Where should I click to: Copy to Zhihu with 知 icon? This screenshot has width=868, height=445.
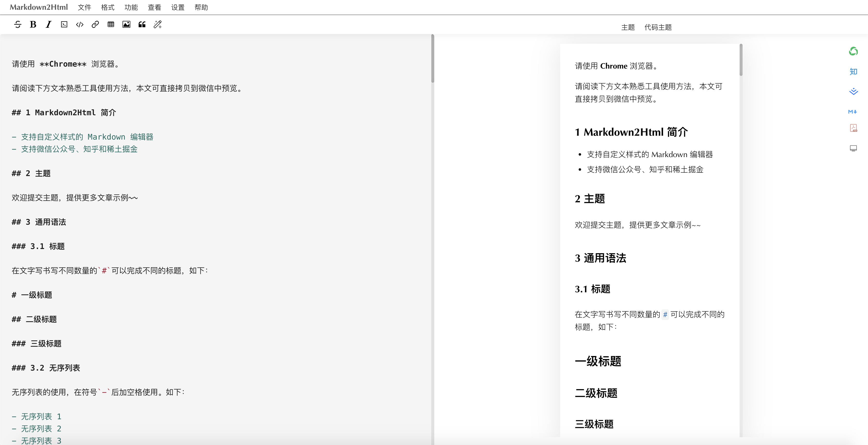[853, 71]
